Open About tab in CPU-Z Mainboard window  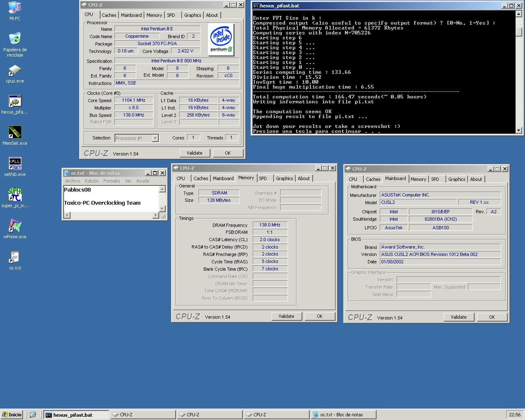coord(476,179)
